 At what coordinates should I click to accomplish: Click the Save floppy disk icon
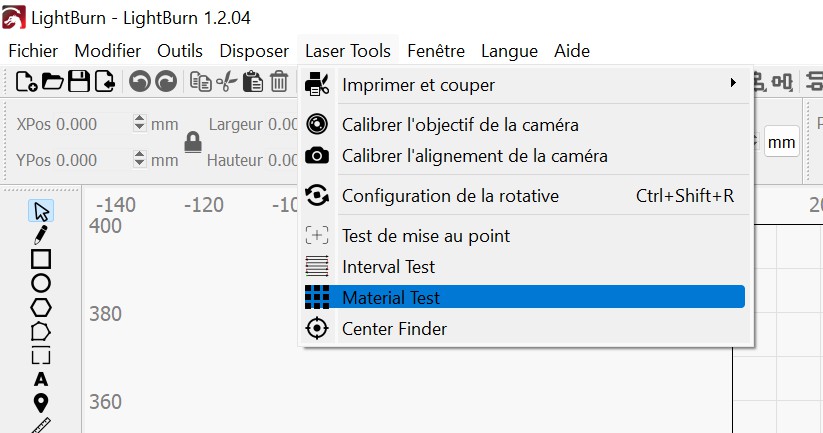point(79,82)
